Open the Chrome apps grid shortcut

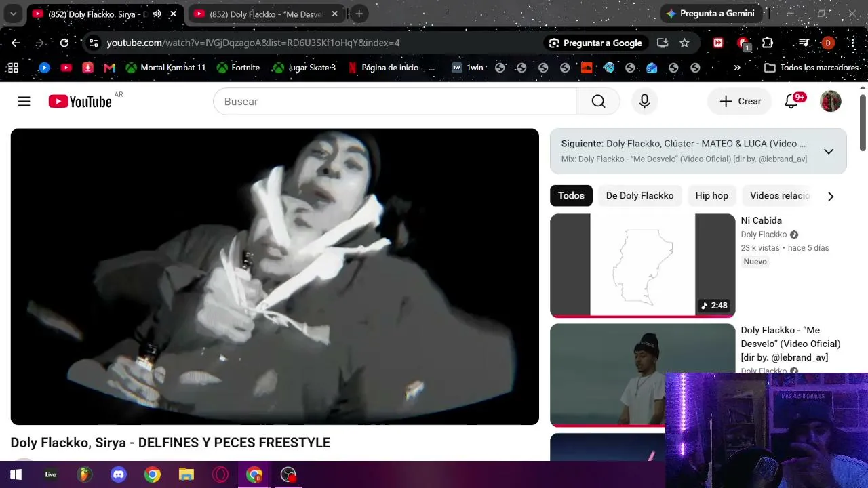[12, 68]
